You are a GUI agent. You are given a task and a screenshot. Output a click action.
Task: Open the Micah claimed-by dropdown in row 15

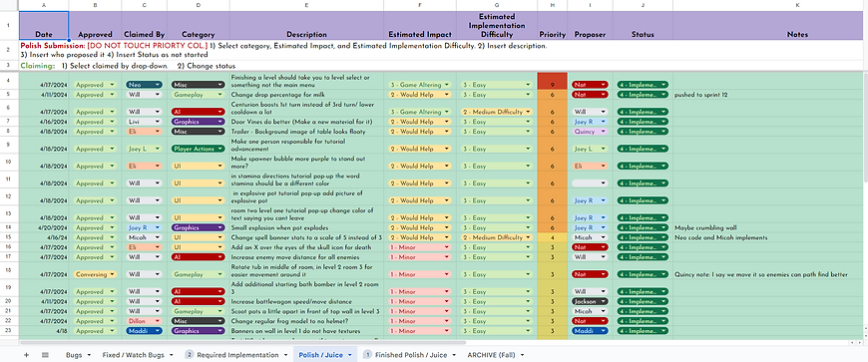click(x=144, y=237)
